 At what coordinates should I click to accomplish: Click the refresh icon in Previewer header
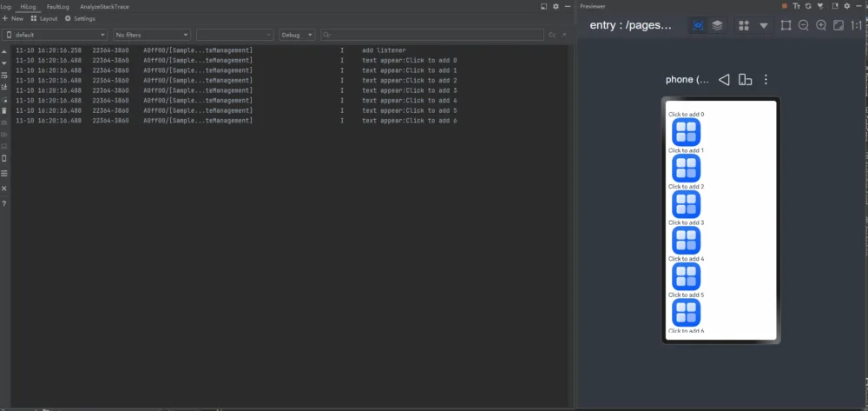[808, 6]
